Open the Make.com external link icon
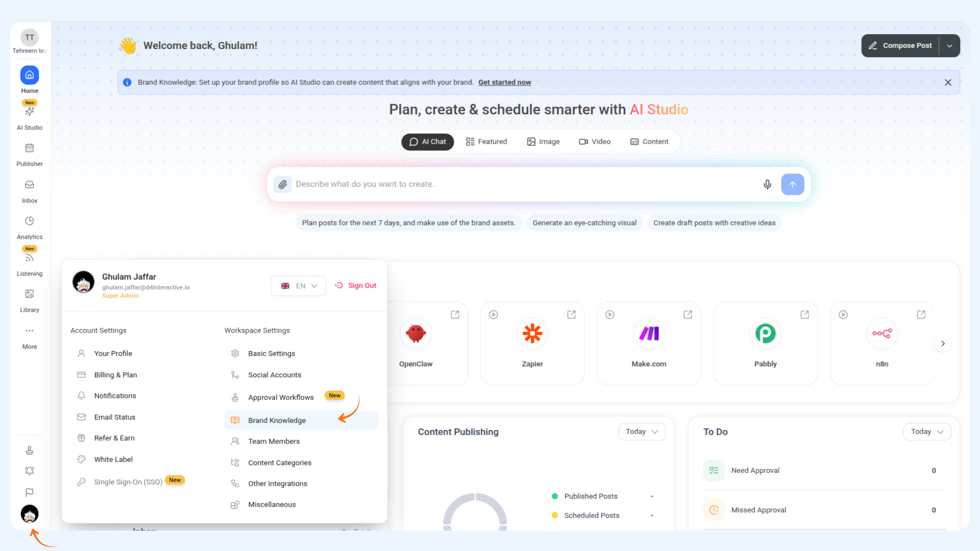 pos(688,315)
